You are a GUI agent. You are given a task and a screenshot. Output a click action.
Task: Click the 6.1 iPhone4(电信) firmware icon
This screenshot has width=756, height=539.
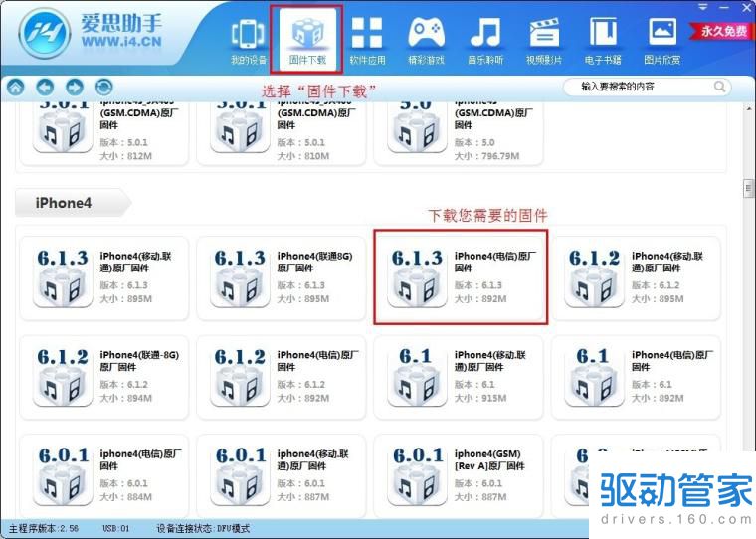pos(594,377)
